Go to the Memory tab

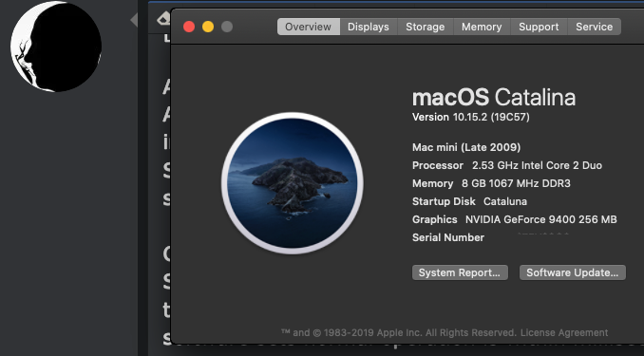(482, 27)
